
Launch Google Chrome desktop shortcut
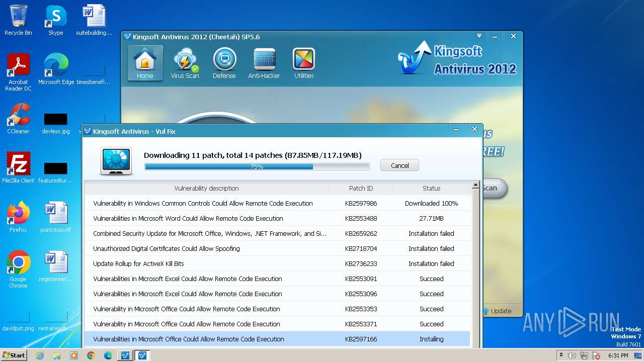[18, 269]
